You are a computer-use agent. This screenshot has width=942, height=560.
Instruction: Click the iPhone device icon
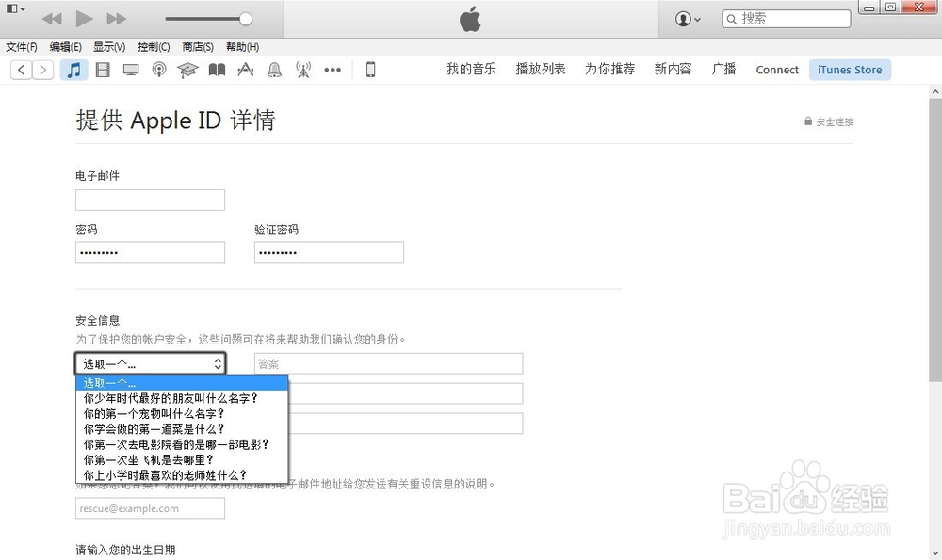click(x=370, y=70)
